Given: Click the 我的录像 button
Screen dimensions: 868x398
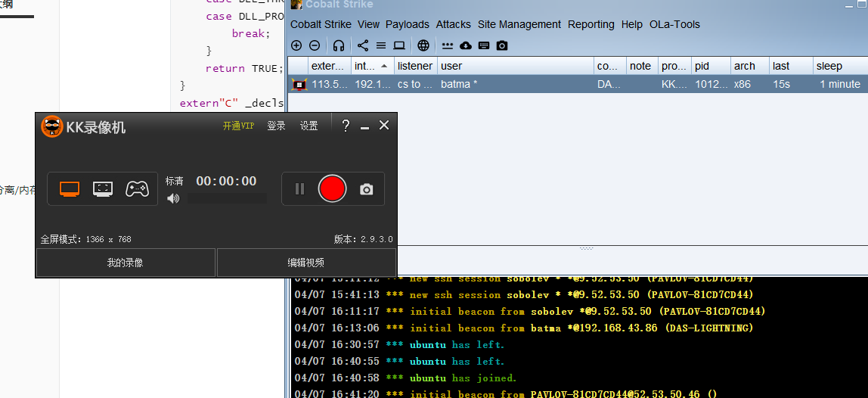Looking at the screenshot, I should [x=126, y=263].
